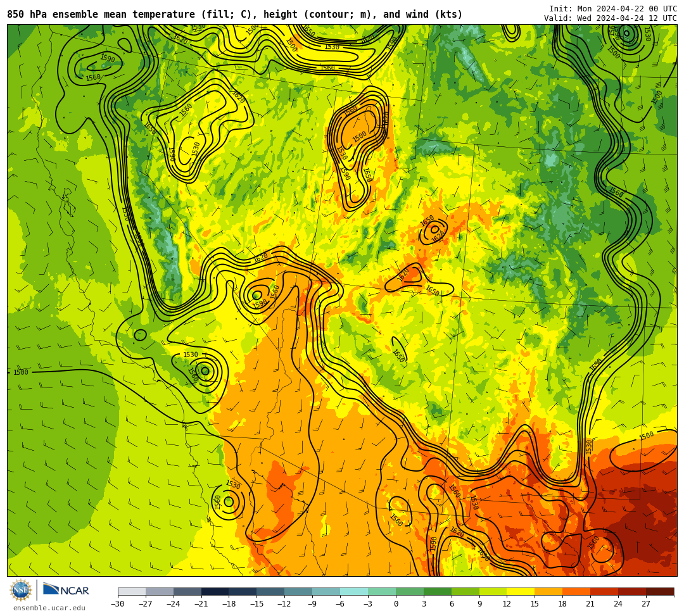
Task: Click the -12 colorbar tick label
Action: click(285, 604)
